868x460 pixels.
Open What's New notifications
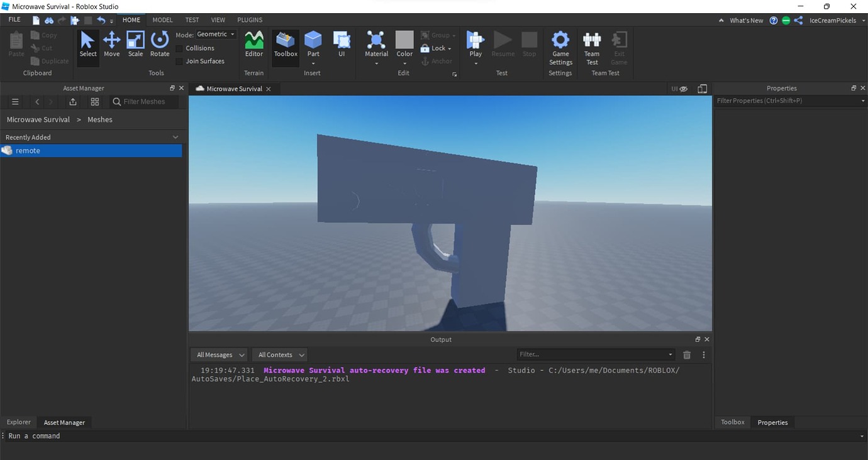point(745,19)
